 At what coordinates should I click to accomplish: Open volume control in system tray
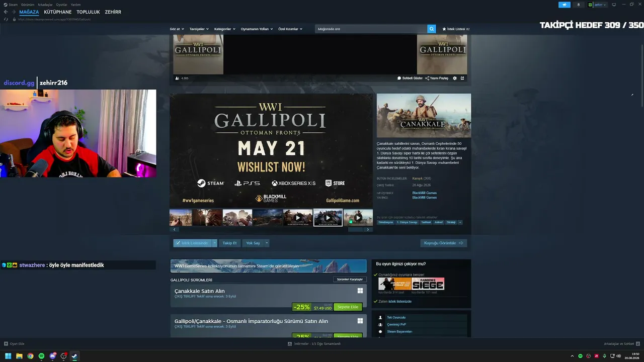(618, 356)
